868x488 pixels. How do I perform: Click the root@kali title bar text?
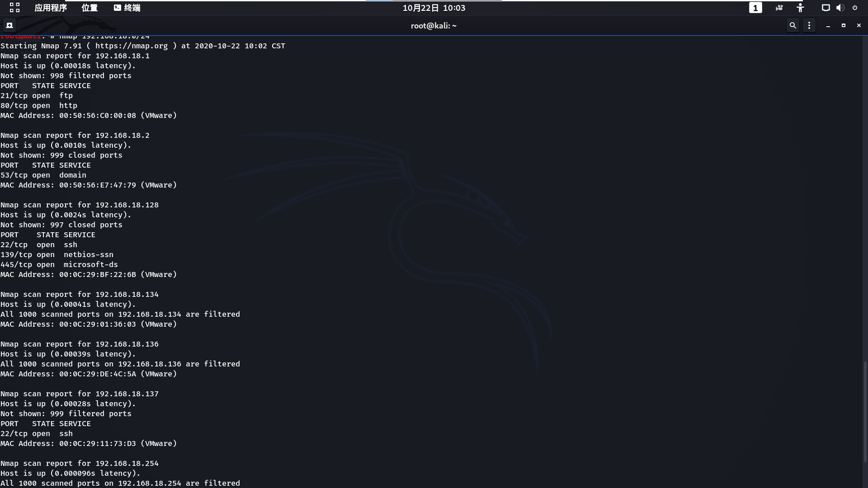[x=434, y=26]
